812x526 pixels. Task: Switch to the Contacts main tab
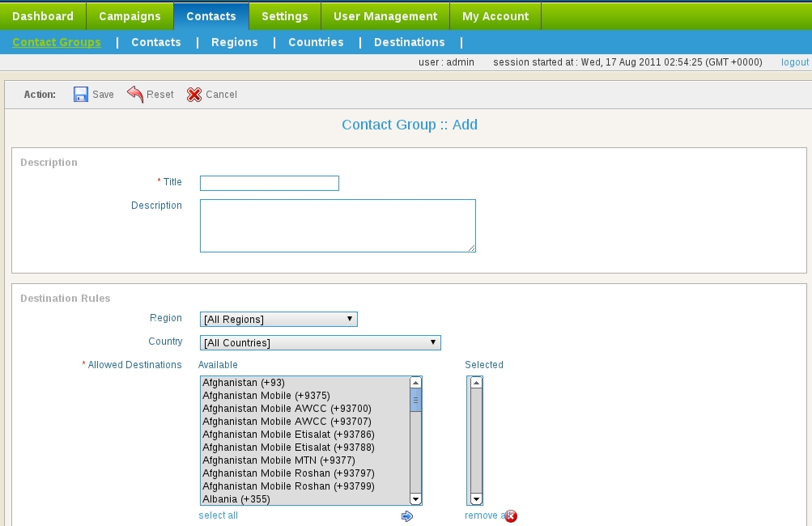point(211,16)
